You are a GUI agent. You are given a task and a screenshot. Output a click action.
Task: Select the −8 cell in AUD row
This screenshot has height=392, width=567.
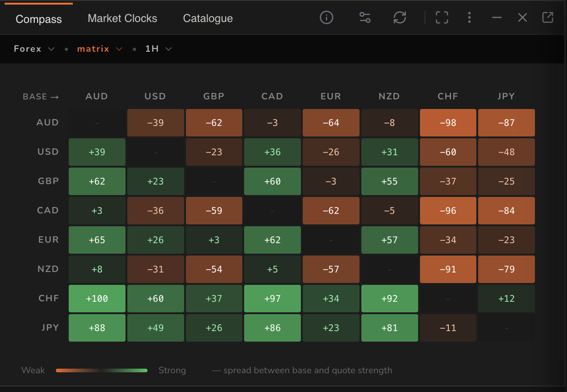tap(389, 123)
